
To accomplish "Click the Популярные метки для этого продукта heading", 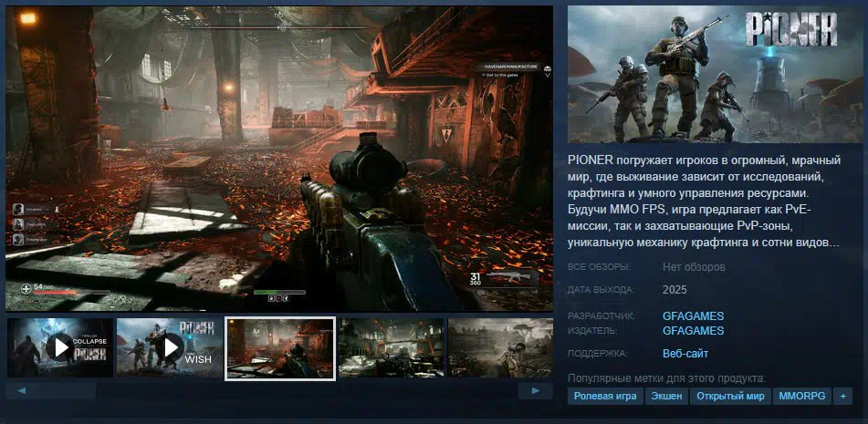I will coord(666,378).
